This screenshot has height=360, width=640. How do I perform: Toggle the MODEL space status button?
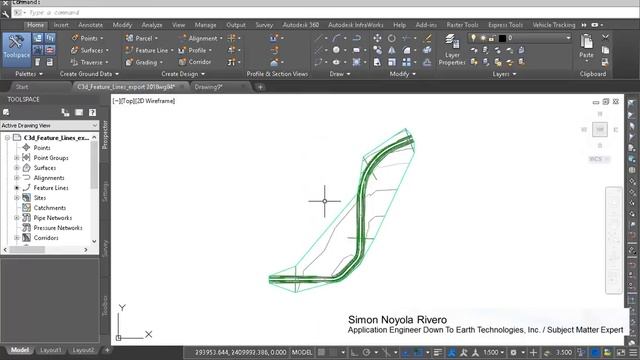302,352
